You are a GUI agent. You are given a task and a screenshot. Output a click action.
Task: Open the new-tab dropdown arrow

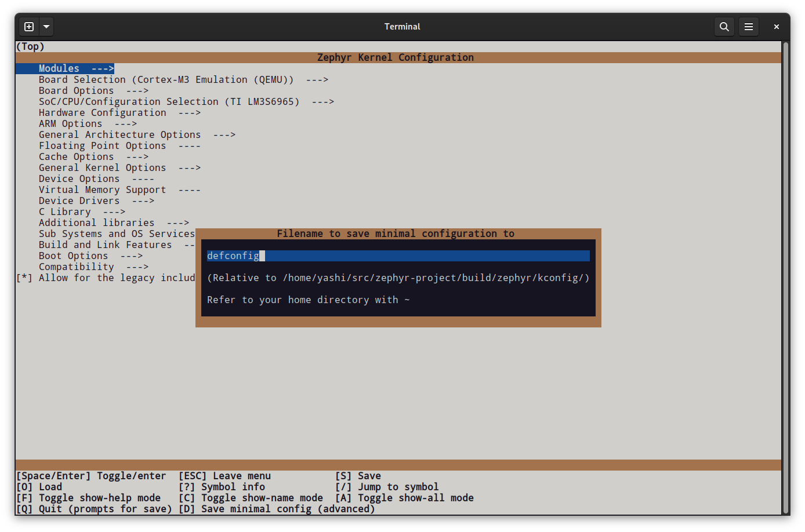click(x=46, y=27)
